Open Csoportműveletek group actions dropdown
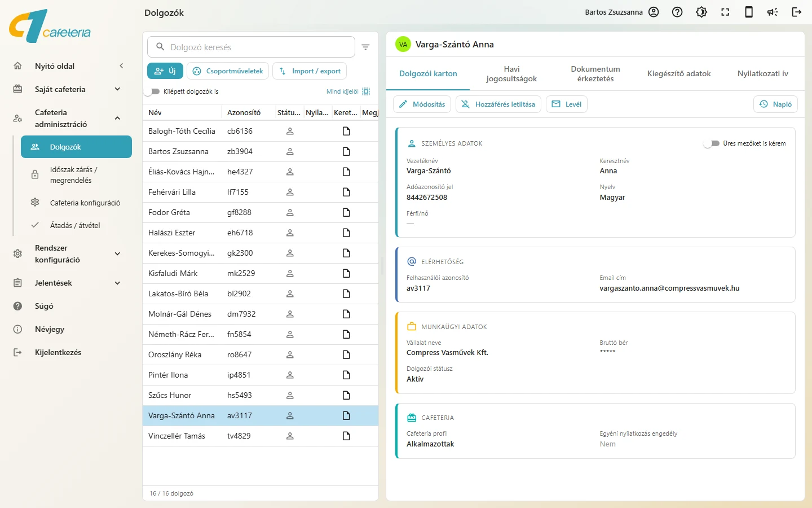Screen dimensions: 812x508 click(x=228, y=71)
